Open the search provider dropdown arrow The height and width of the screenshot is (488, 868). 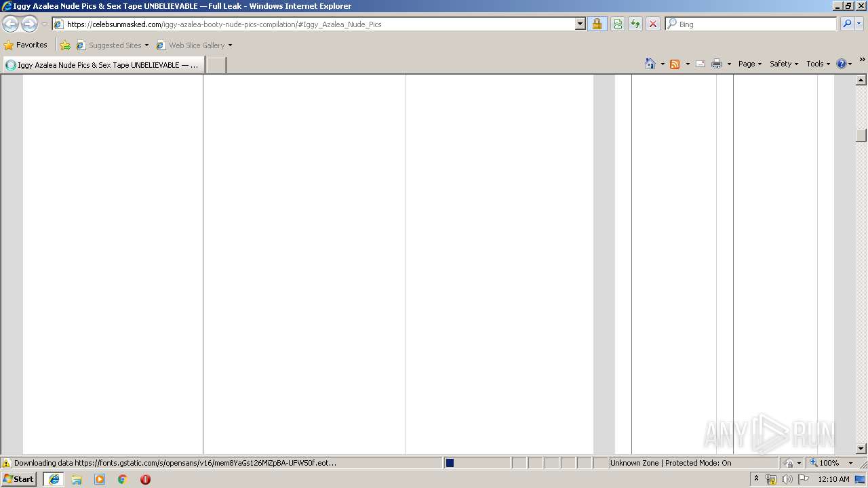(x=859, y=24)
